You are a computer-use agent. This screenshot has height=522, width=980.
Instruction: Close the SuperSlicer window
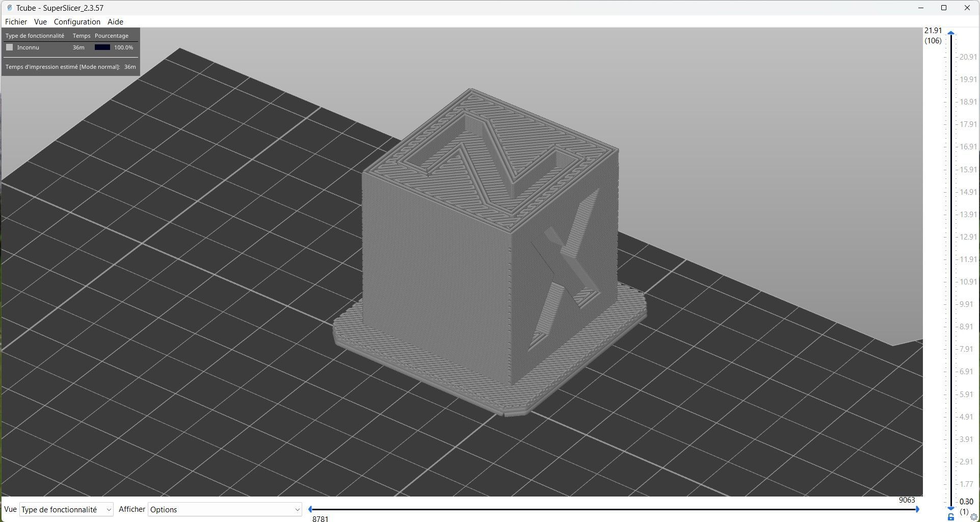[x=967, y=8]
